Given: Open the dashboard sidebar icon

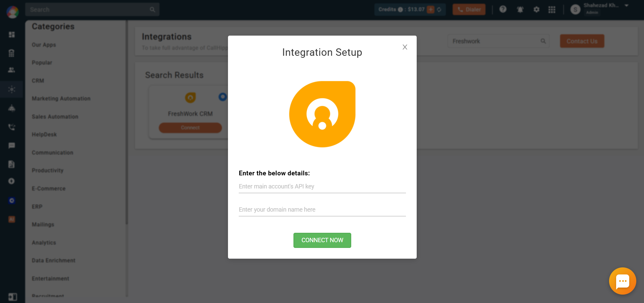Looking at the screenshot, I should point(12,35).
